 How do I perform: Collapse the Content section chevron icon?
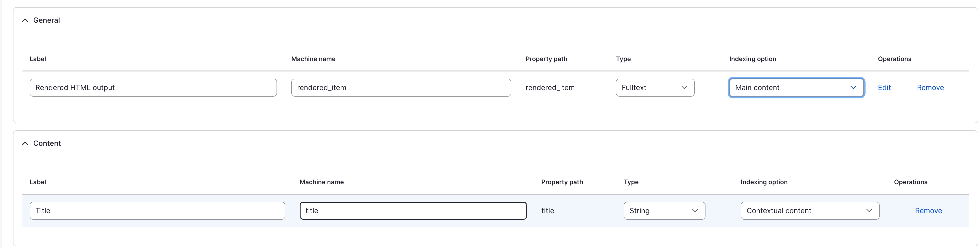[25, 143]
